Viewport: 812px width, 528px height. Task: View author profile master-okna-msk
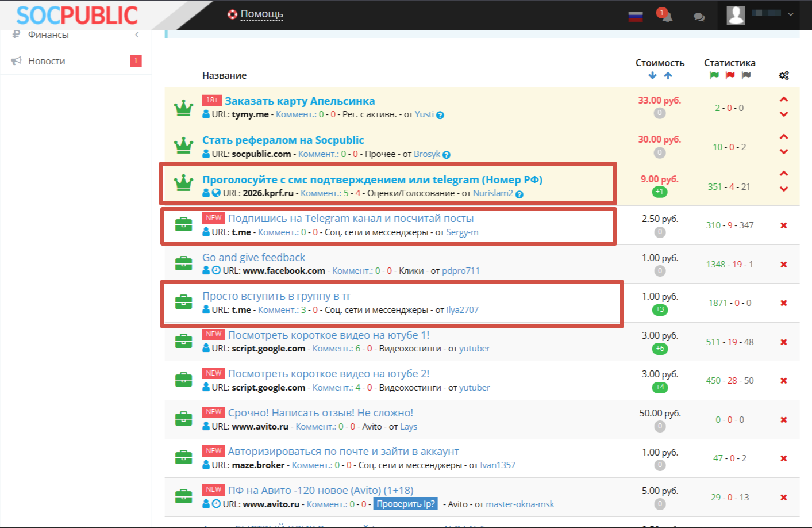pos(520,504)
